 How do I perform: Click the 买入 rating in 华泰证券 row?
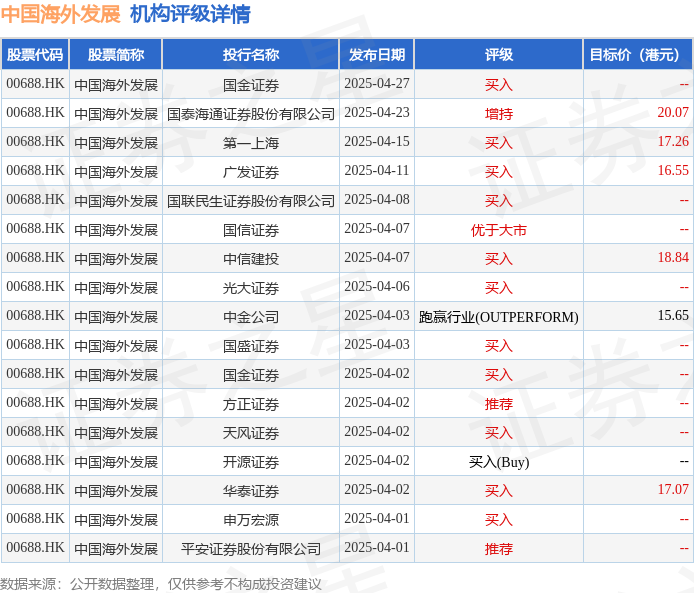click(499, 490)
